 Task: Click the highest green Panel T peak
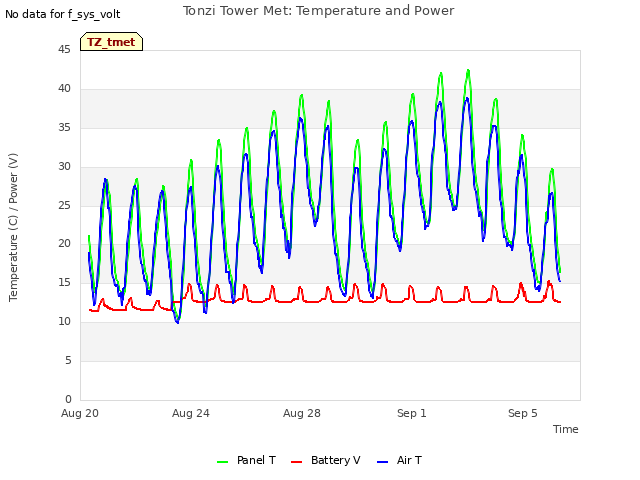[x=468, y=71]
